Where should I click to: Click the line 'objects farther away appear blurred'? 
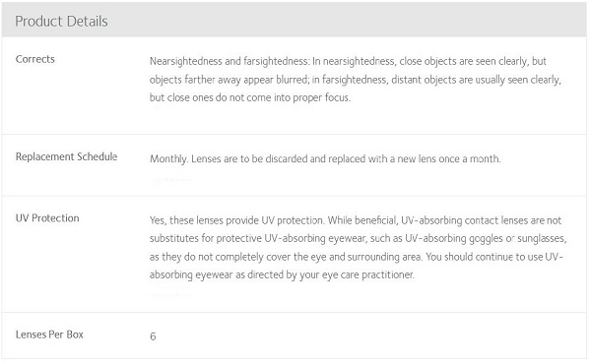tap(355, 80)
